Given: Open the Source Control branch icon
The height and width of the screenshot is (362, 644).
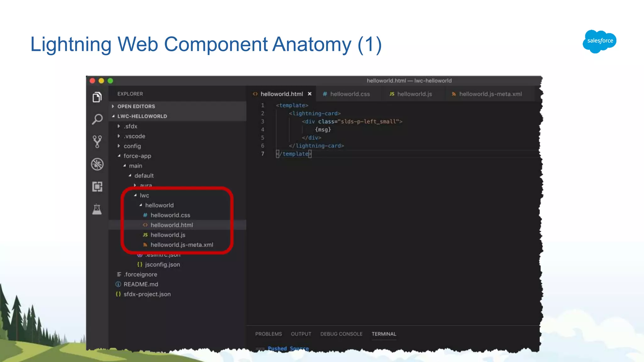Looking at the screenshot, I should tap(97, 142).
